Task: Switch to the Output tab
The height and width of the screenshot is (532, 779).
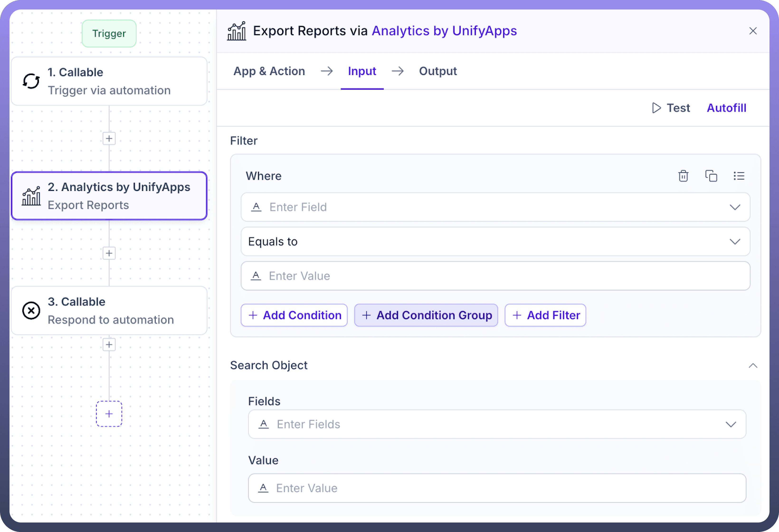Action: tap(438, 71)
